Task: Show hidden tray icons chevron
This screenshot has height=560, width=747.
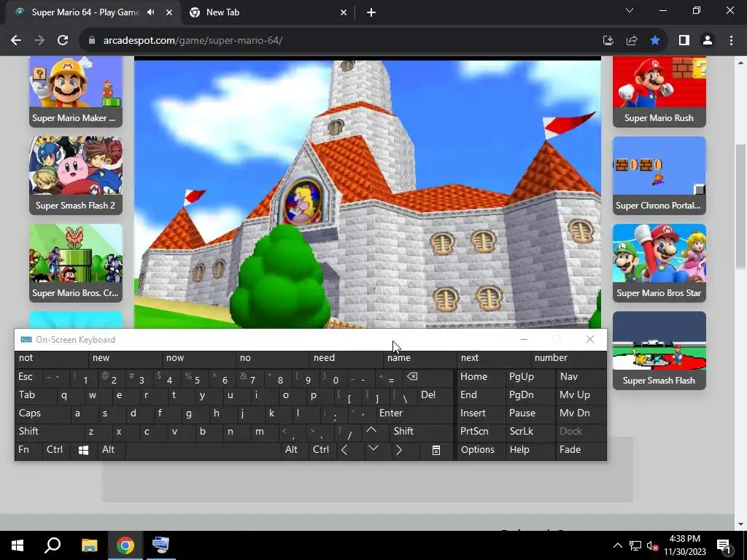Action: 617,545
